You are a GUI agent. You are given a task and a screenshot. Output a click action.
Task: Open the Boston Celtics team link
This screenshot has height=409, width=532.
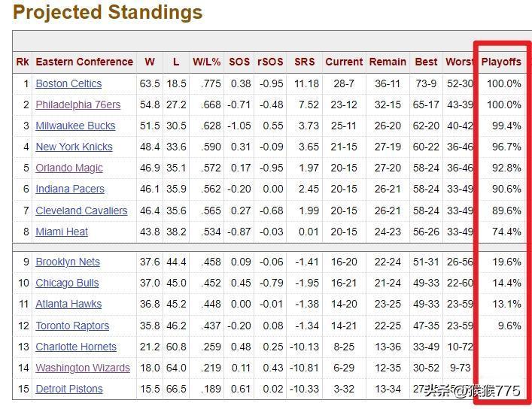click(68, 83)
